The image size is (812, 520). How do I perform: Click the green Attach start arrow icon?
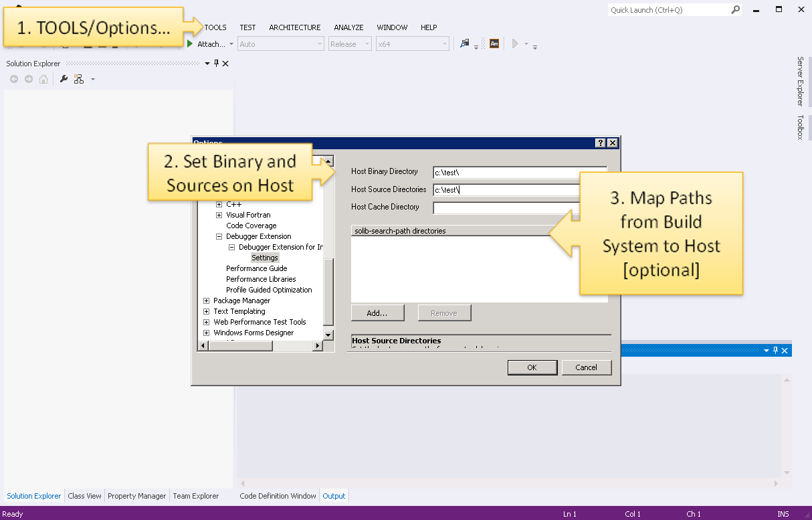pyautogui.click(x=190, y=44)
